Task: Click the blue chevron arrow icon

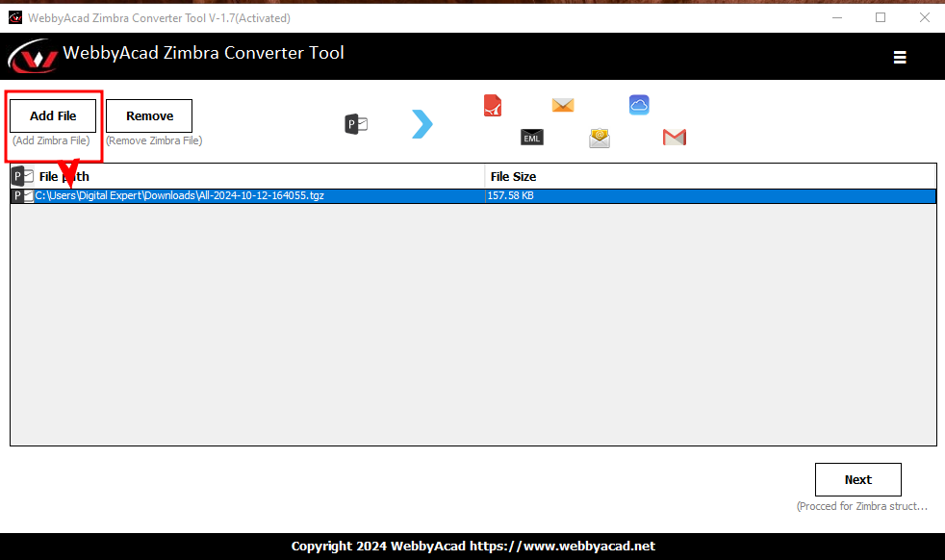Action: pyautogui.click(x=421, y=124)
